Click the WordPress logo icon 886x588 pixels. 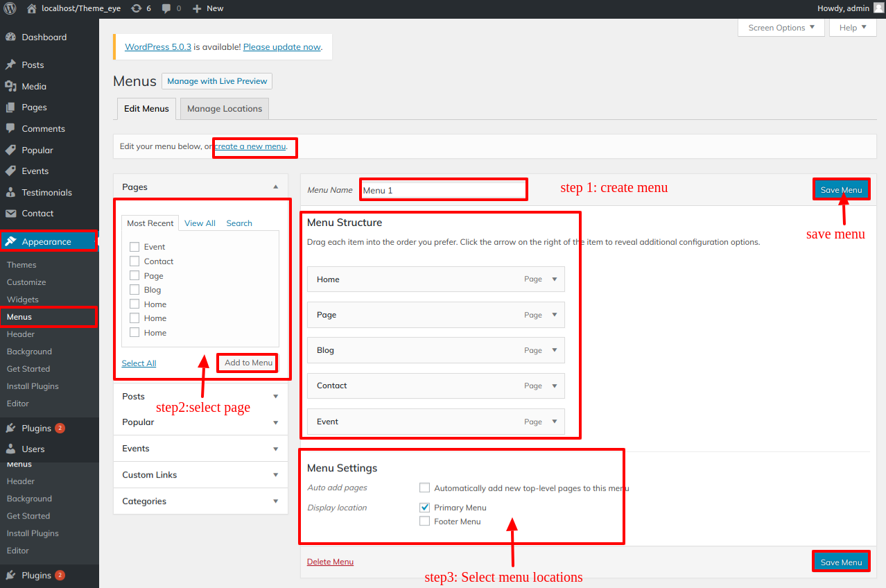[10, 8]
